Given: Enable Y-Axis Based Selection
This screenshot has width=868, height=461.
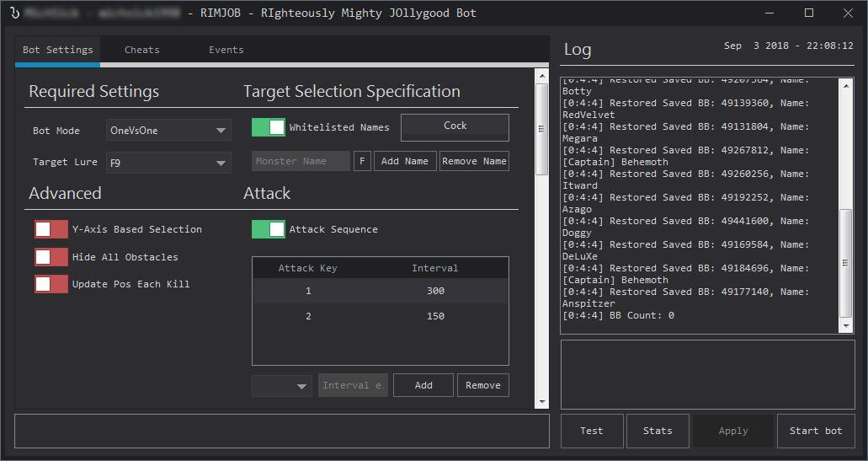Looking at the screenshot, I should (51, 229).
